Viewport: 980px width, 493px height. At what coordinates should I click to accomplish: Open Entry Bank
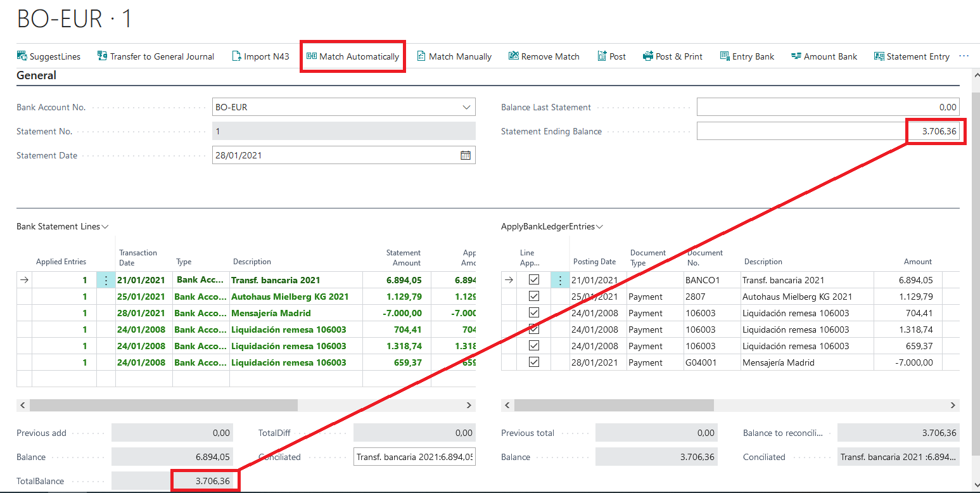pos(748,56)
